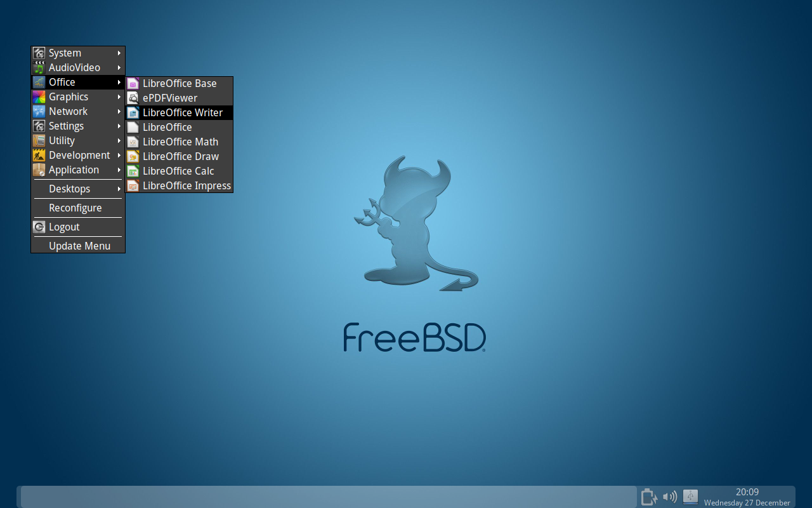
Task: Choose Reconfigure from the menu
Action: pos(75,208)
